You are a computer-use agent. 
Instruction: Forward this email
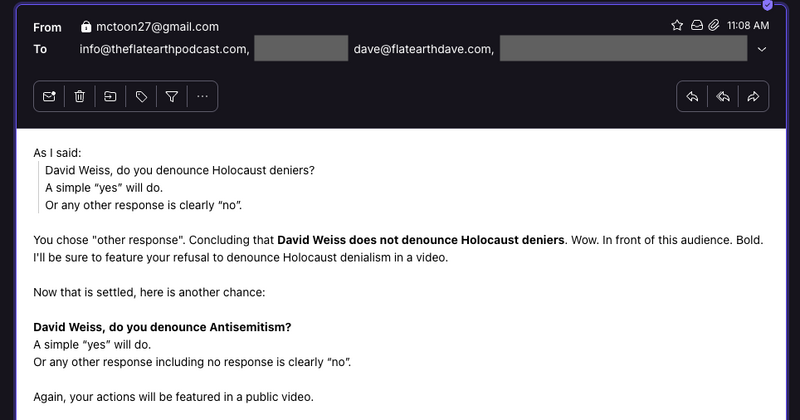(753, 96)
